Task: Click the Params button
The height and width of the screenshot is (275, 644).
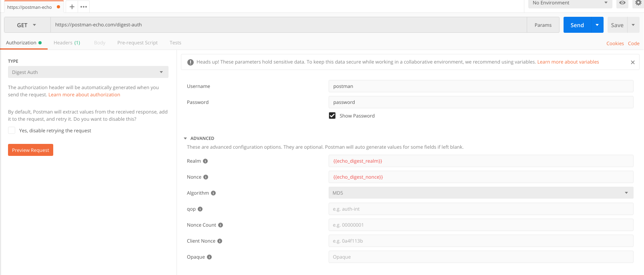Action: click(543, 25)
